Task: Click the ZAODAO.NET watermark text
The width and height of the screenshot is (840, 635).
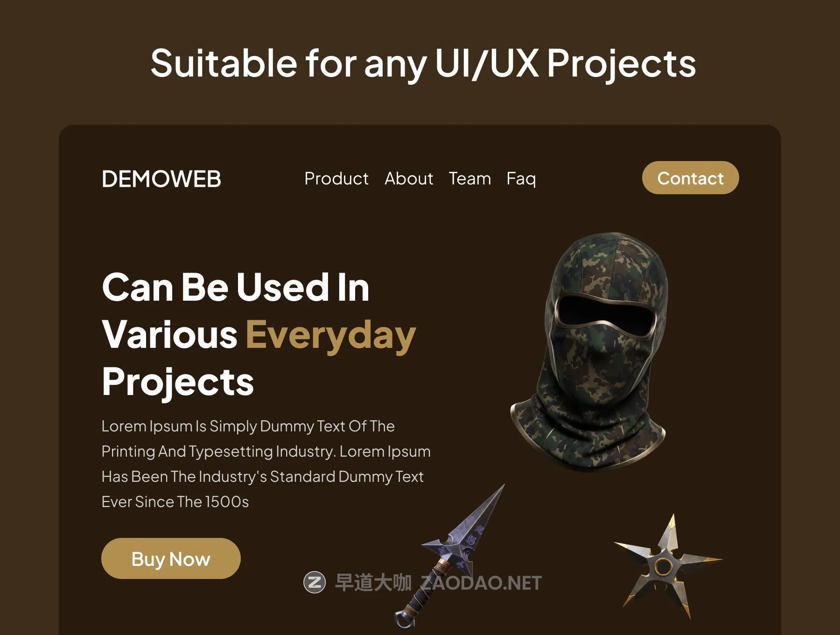Action: pyautogui.click(x=481, y=583)
